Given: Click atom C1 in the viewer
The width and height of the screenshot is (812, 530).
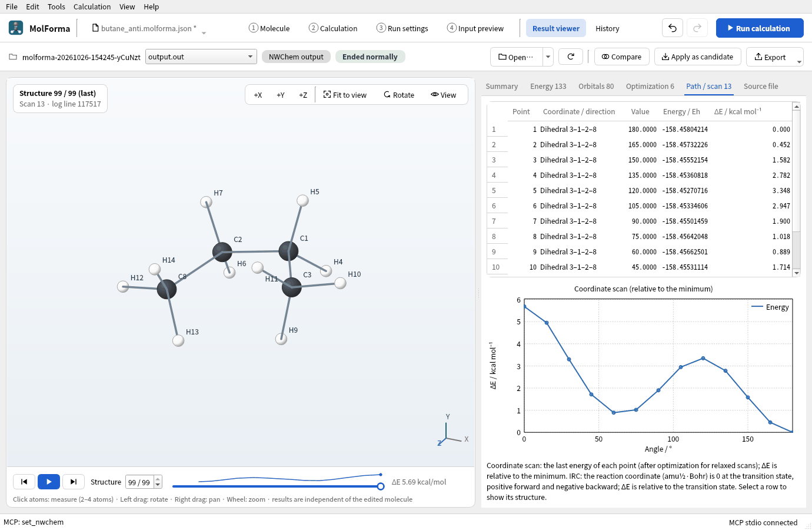Looking at the screenshot, I should click(x=288, y=251).
